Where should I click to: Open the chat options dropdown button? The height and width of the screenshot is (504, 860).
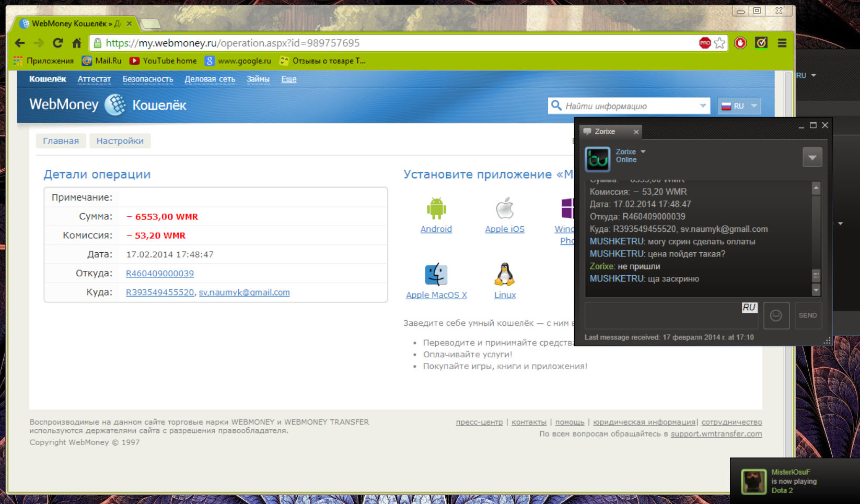click(x=812, y=157)
